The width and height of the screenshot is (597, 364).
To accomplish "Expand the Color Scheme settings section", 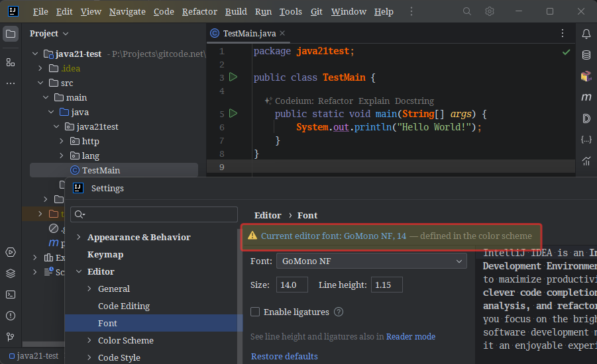I will coord(89,340).
